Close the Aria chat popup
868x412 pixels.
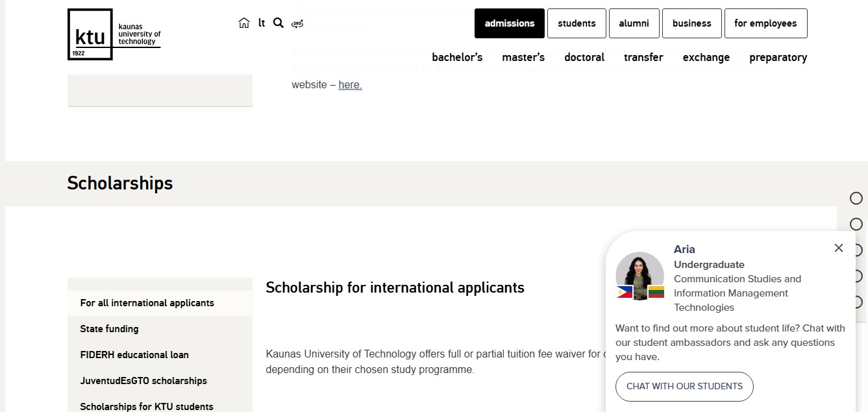tap(839, 248)
